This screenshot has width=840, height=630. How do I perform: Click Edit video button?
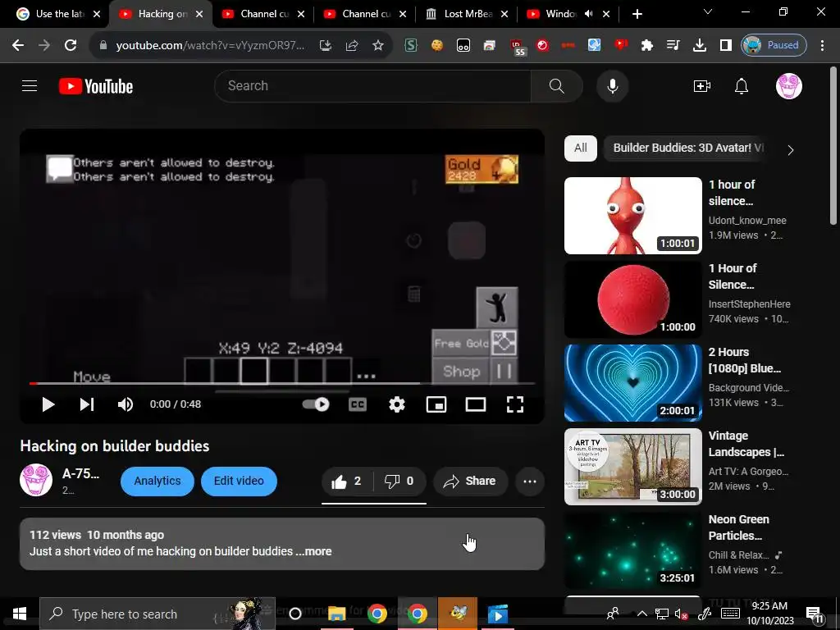pos(239,481)
